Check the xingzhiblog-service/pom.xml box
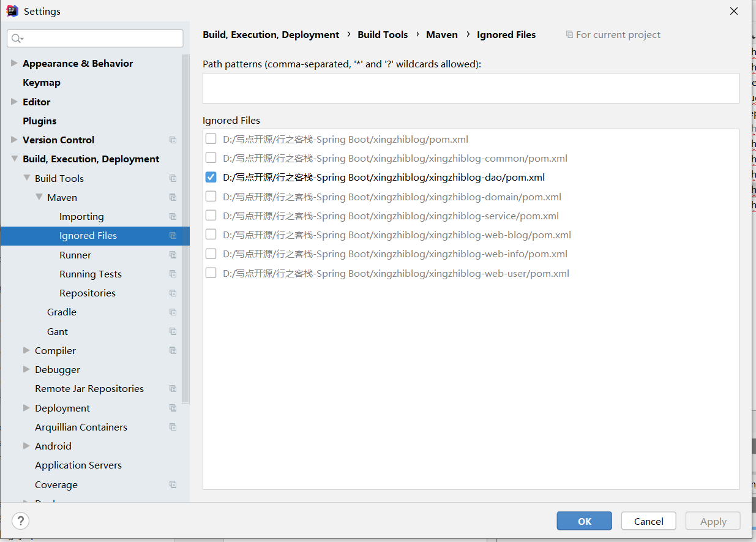This screenshot has height=542, width=756. pos(211,216)
